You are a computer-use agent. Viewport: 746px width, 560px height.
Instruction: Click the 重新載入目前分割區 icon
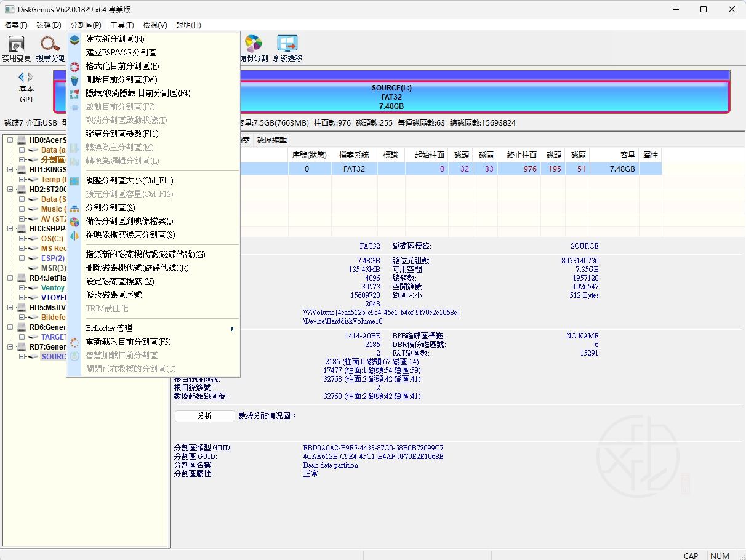[x=74, y=342]
